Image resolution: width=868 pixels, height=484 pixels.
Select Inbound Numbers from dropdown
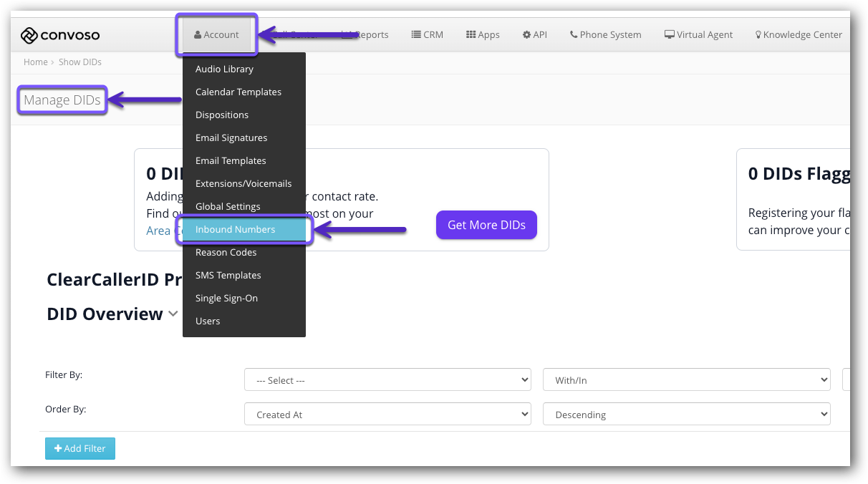235,229
